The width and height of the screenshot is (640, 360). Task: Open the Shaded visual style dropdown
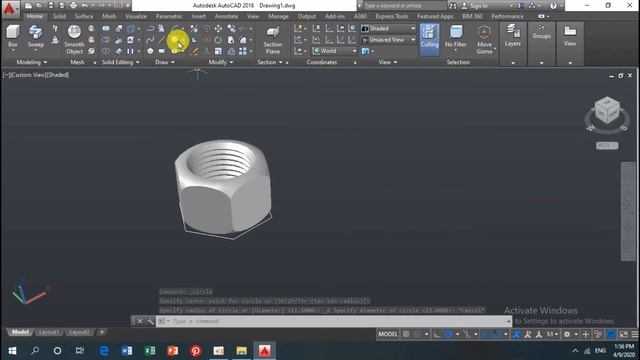tap(388, 29)
